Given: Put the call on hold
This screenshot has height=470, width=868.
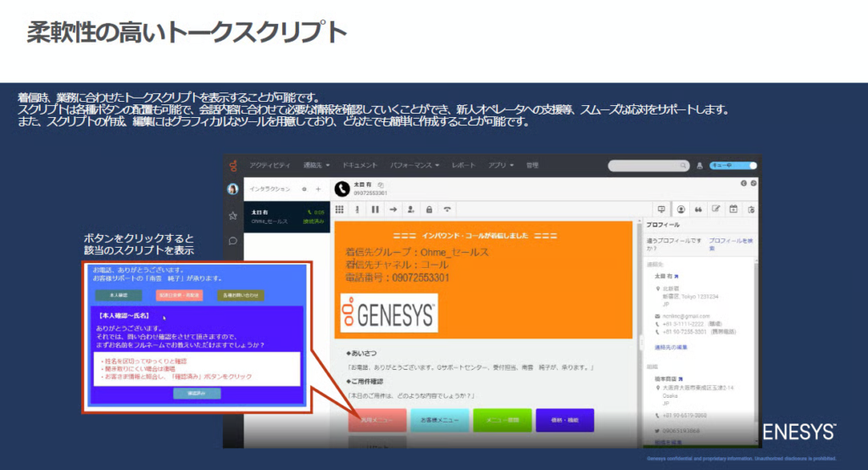Looking at the screenshot, I should click(x=375, y=209).
